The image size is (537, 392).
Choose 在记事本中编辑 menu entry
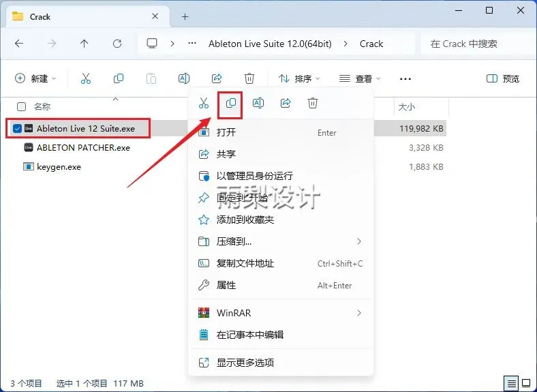tap(281, 335)
